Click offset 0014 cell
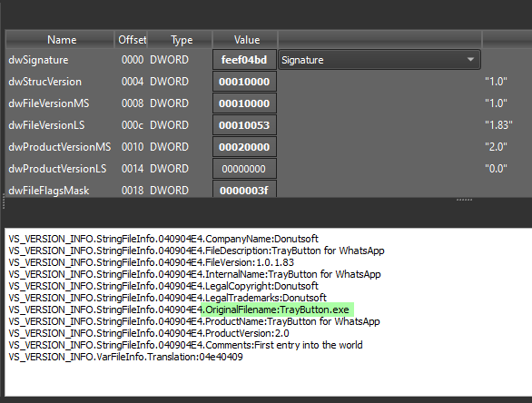 (x=133, y=169)
